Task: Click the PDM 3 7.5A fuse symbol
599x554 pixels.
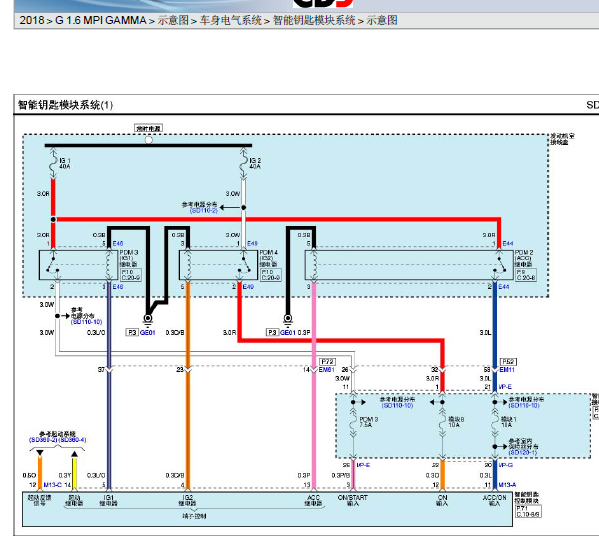Action: click(x=353, y=423)
